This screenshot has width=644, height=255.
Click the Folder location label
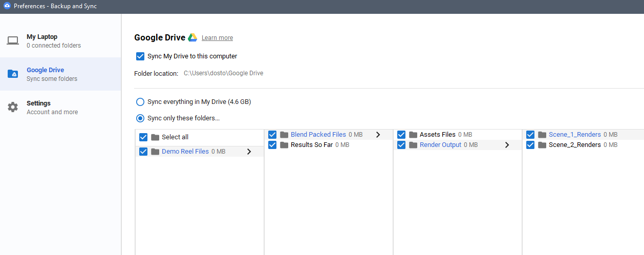tap(156, 73)
